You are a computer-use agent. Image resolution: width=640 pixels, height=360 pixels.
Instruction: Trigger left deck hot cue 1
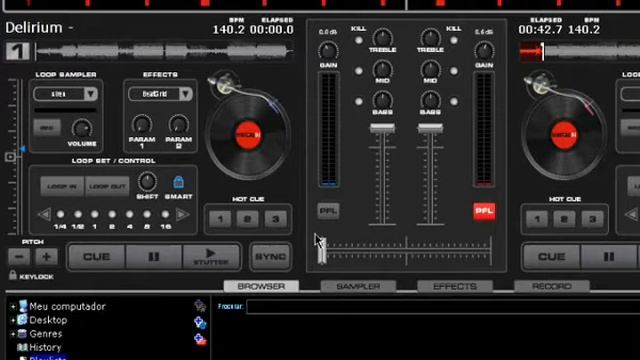point(220,219)
